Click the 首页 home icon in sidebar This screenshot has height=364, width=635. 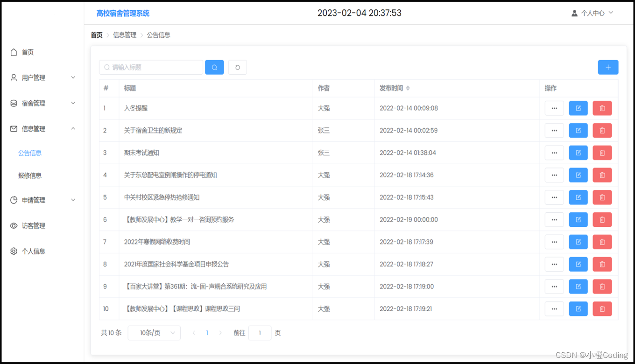click(14, 52)
